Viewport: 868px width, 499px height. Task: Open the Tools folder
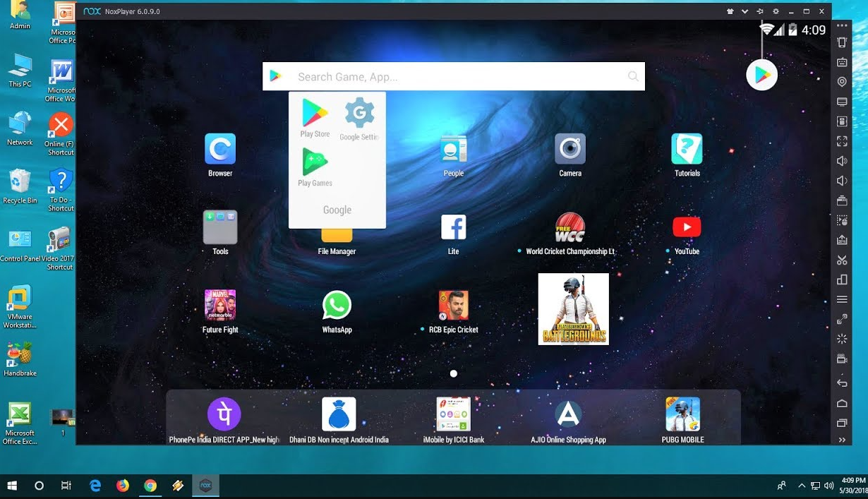coord(220,233)
